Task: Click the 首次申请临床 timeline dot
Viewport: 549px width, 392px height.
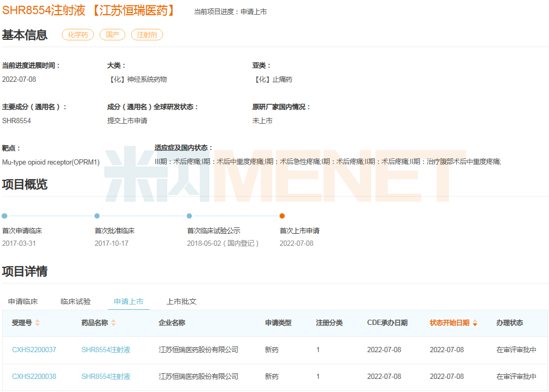Action: coord(5,216)
